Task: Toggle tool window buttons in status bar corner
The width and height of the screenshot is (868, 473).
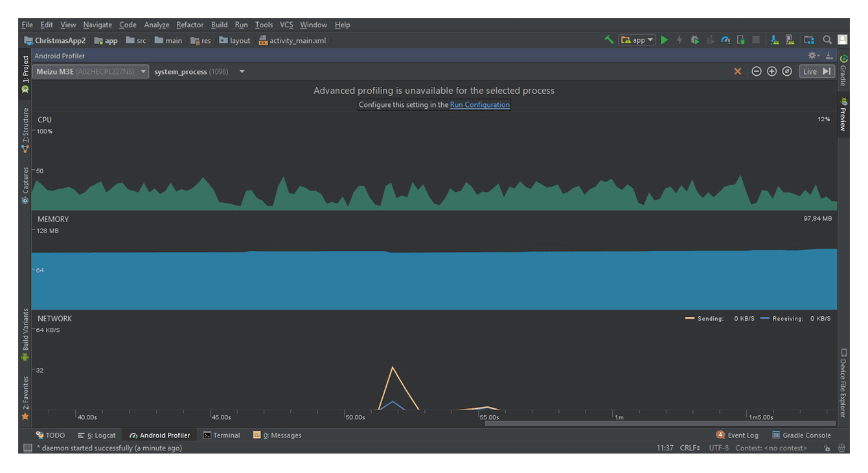Action: coord(28,448)
